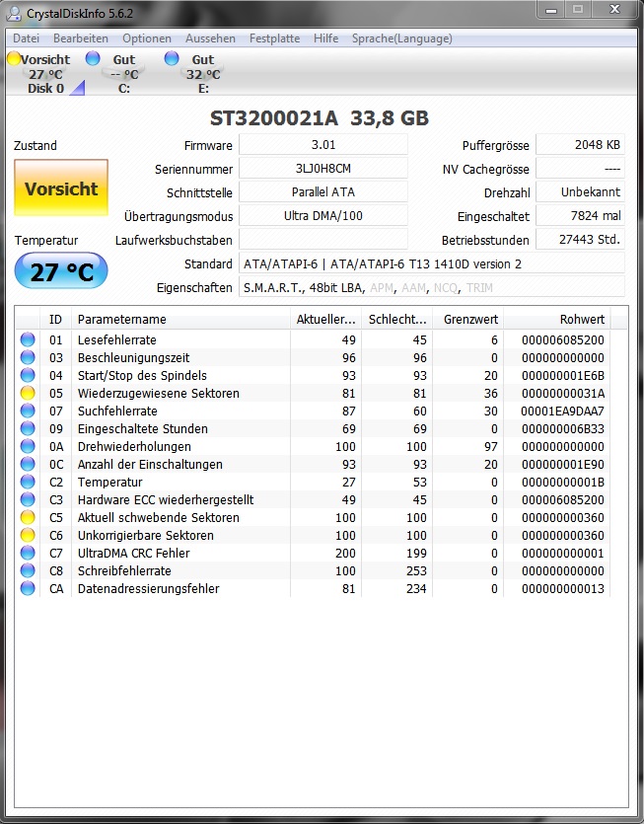Select drive C: in the disk list

124,74
